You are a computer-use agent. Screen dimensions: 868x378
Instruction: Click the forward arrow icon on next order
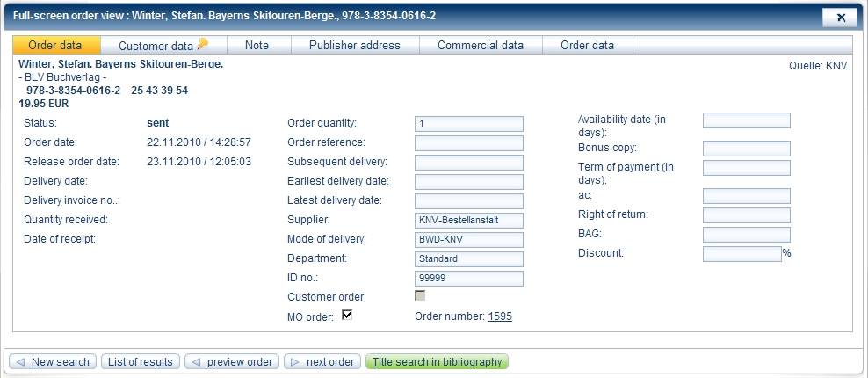(294, 362)
